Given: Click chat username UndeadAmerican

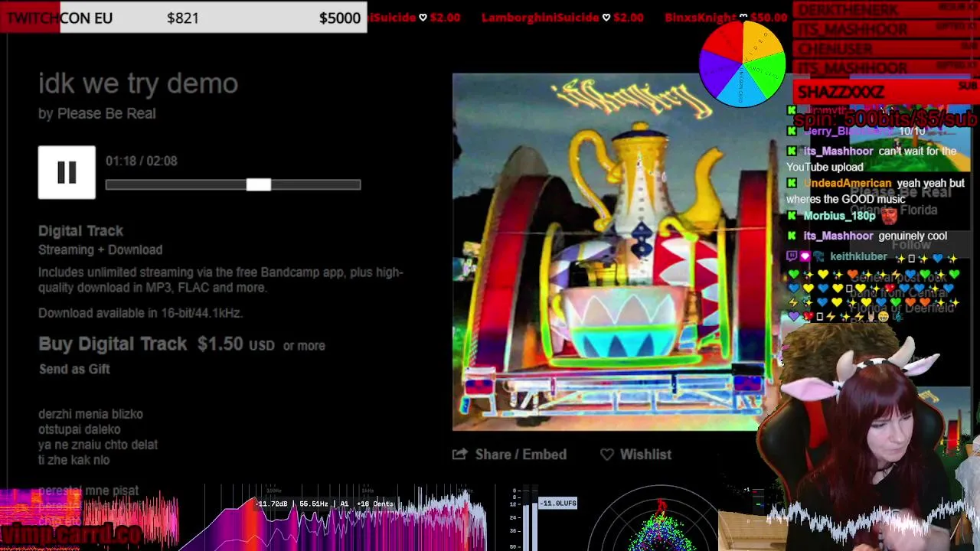Looking at the screenshot, I should 847,184.
